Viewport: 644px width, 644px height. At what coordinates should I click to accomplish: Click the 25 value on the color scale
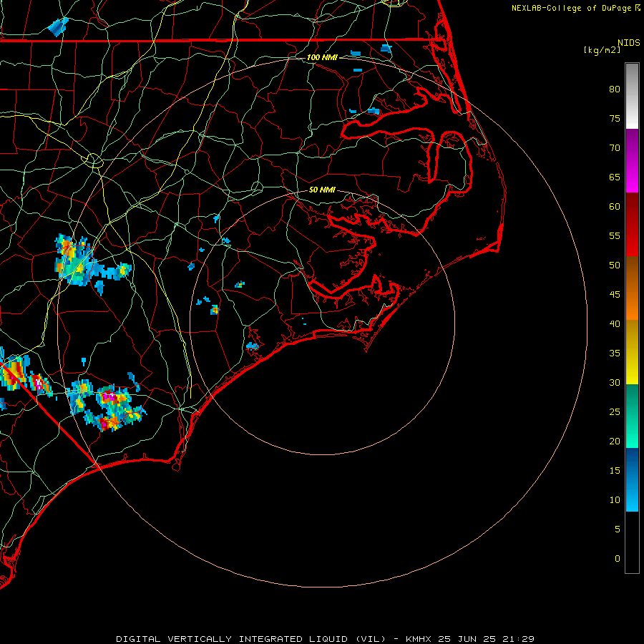[615, 412]
